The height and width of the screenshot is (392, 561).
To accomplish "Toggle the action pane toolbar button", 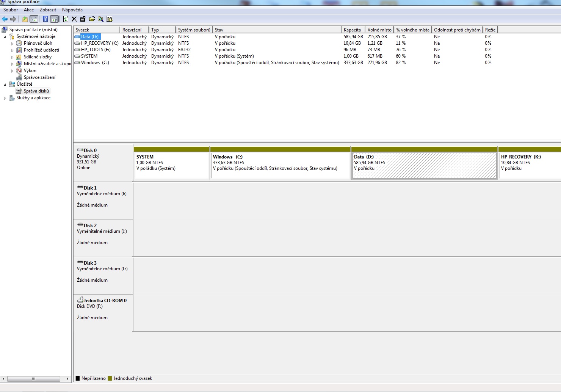I will click(55, 19).
